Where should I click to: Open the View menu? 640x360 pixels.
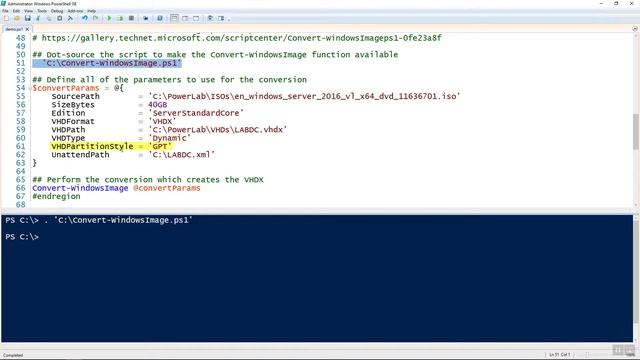coord(29,11)
